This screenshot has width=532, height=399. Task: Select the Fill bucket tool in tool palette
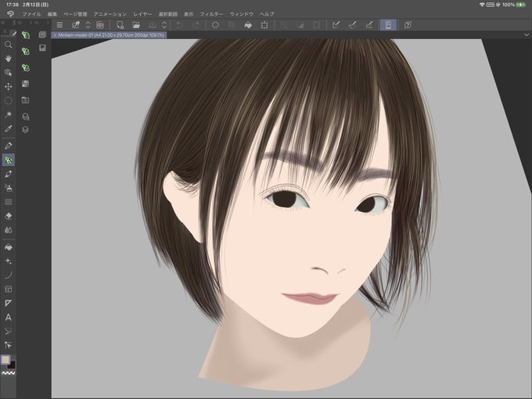click(x=9, y=247)
